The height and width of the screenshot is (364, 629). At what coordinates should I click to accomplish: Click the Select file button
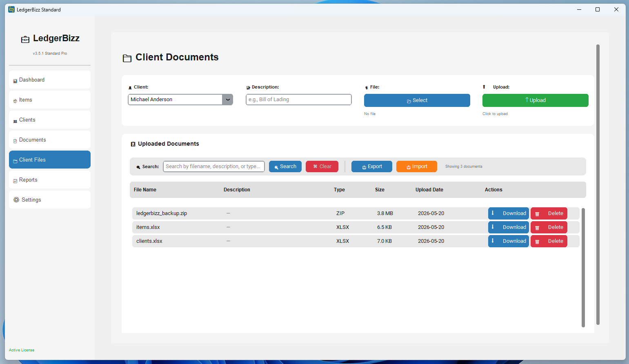417,100
